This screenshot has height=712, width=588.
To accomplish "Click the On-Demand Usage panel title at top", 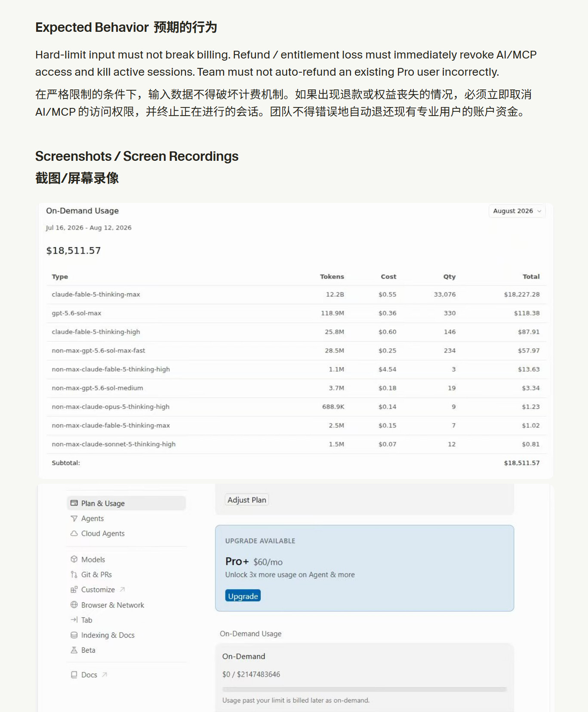I will click(x=82, y=211).
